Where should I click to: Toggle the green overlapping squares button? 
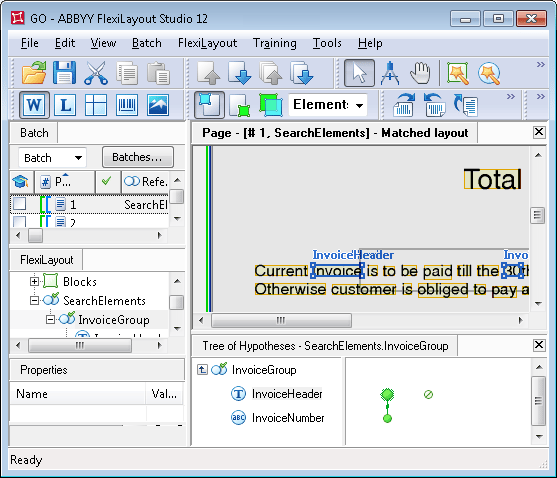click(271, 105)
